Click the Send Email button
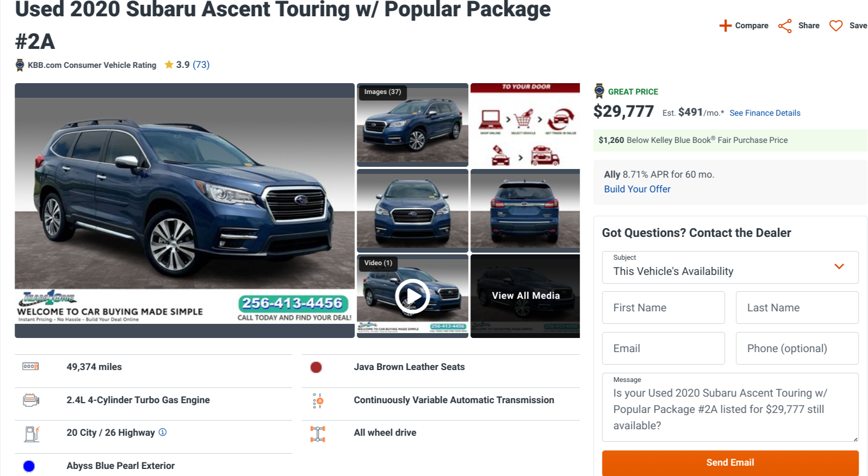 pos(730,462)
